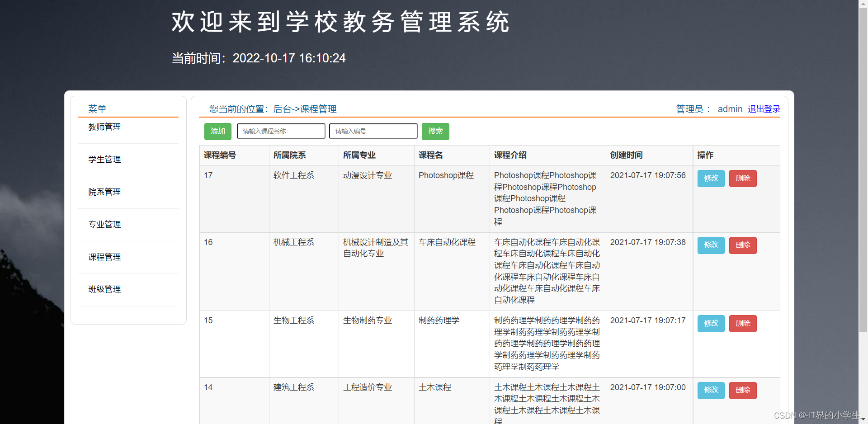Open 院系管理 in the sidebar menu

click(x=104, y=192)
